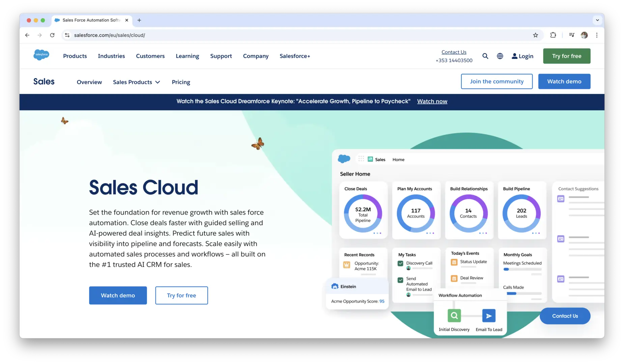Viewport: 624px width, 364px height.
Task: Open Chrome three-dot menu
Action: 597,35
